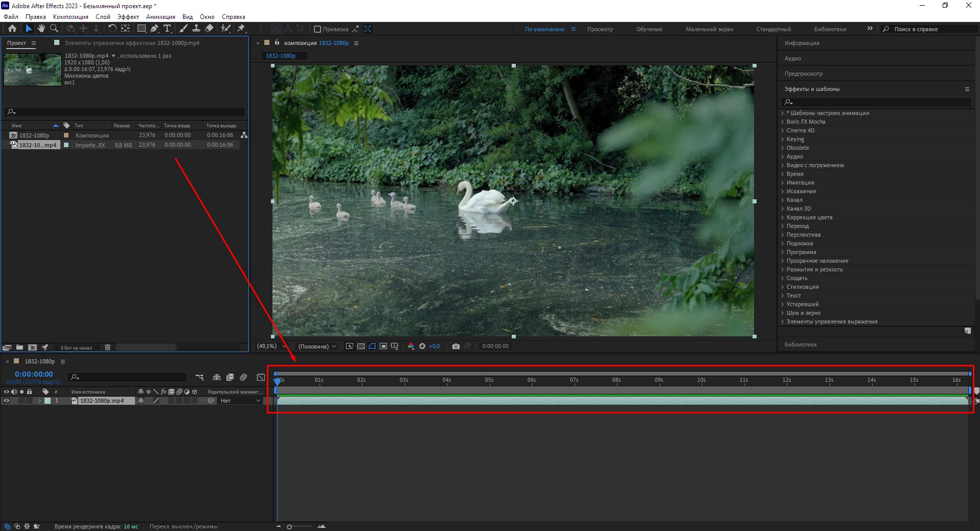Select the Type text tool
The width and height of the screenshot is (980, 531).
167,29
